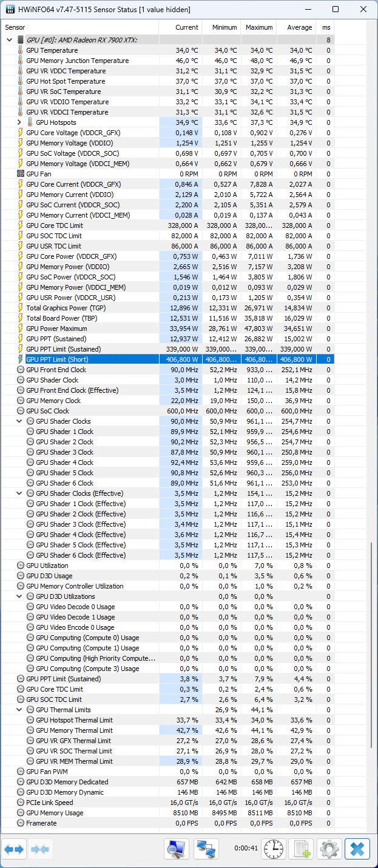Click the 16,0 GT/s current link speed value
Screen dimensions: 378x868
coord(184,803)
